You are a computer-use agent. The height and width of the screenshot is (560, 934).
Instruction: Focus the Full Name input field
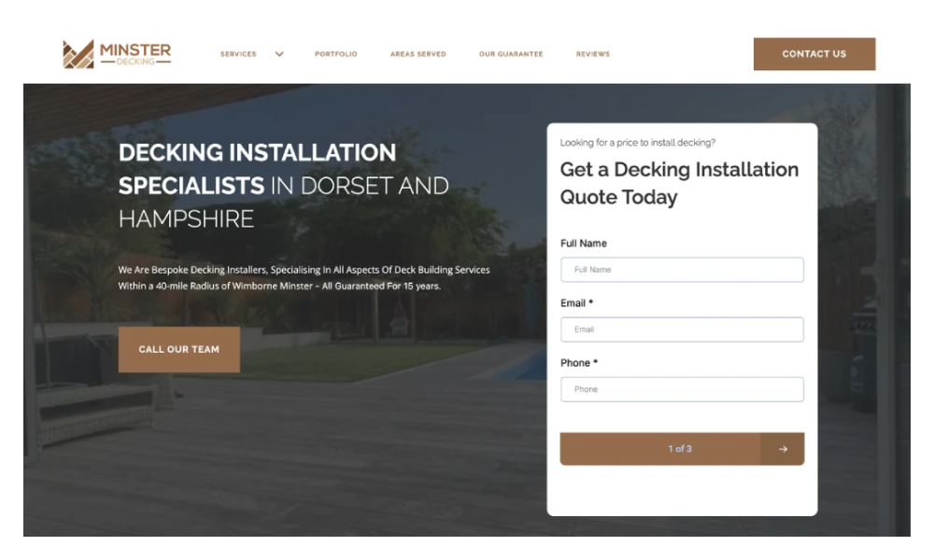(x=682, y=270)
